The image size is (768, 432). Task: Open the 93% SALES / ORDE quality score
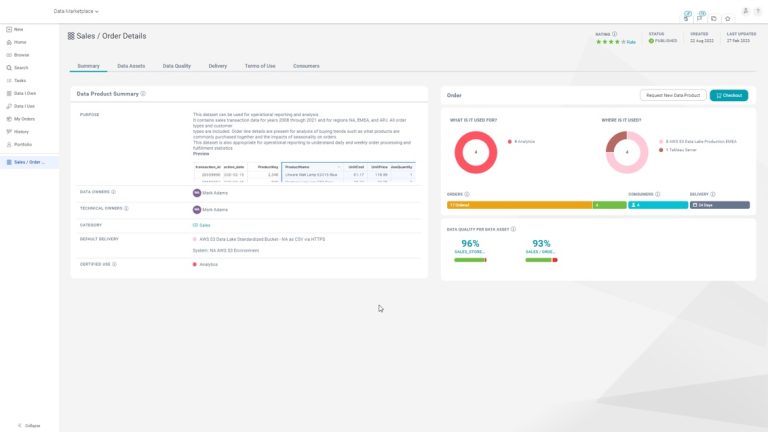tap(541, 243)
